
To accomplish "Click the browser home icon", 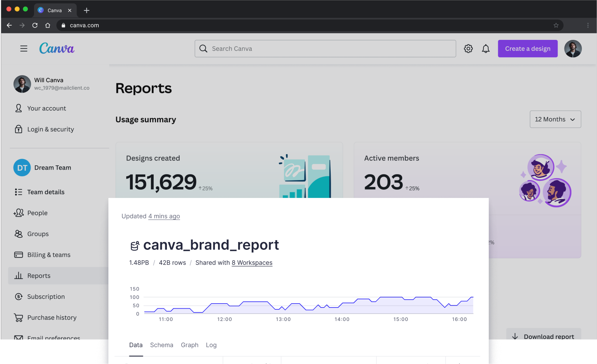I will (48, 25).
